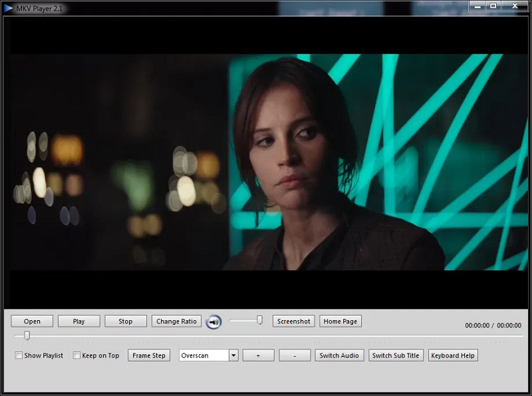
Task: Capture a frame with Screenshot button
Action: [293, 321]
